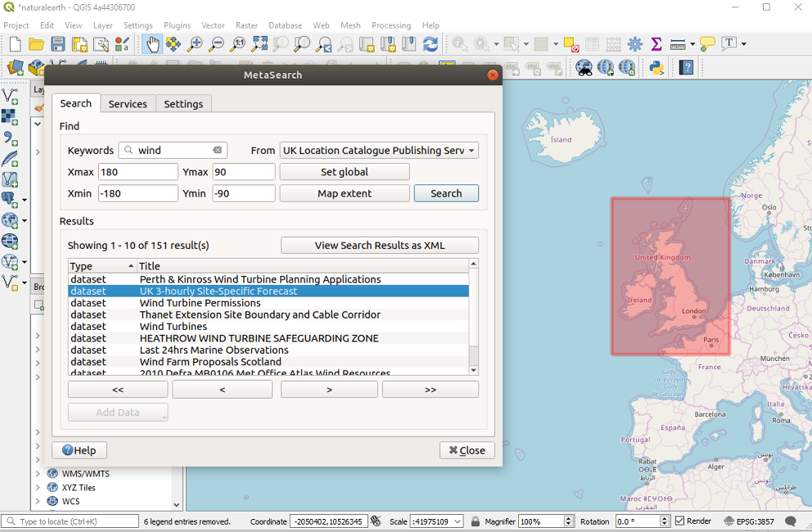Click the Type to locate field

pyautogui.click(x=70, y=521)
